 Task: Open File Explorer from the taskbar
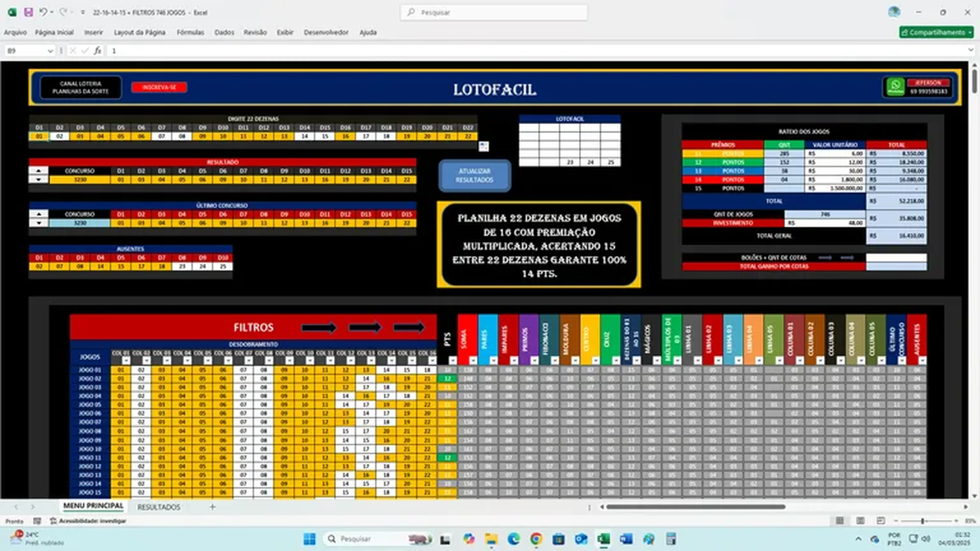tap(491, 539)
